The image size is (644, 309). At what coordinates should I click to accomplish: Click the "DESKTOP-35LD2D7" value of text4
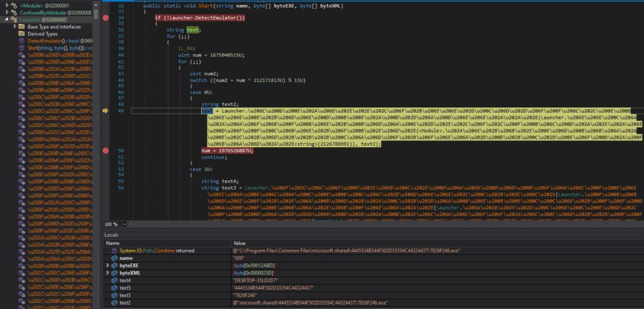pos(255,280)
